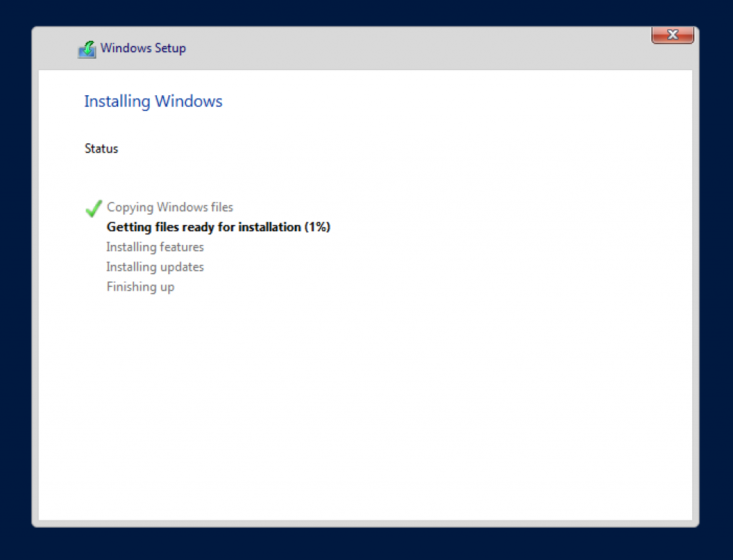Click the installer icon in the title bar
Image resolution: width=733 pixels, height=560 pixels.
[86, 48]
